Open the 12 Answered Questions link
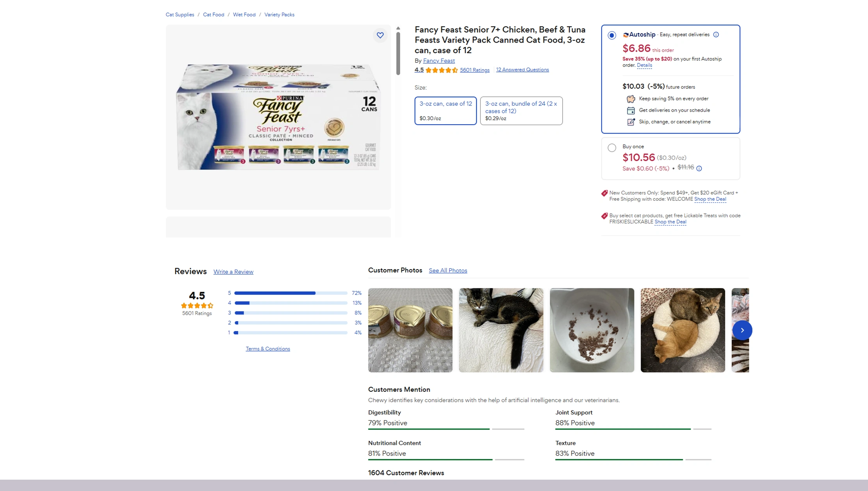 click(x=522, y=70)
